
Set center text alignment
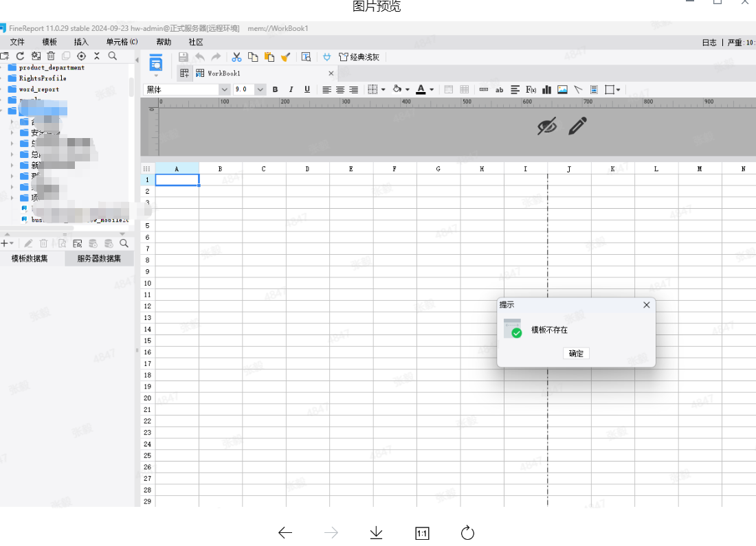tap(340, 90)
